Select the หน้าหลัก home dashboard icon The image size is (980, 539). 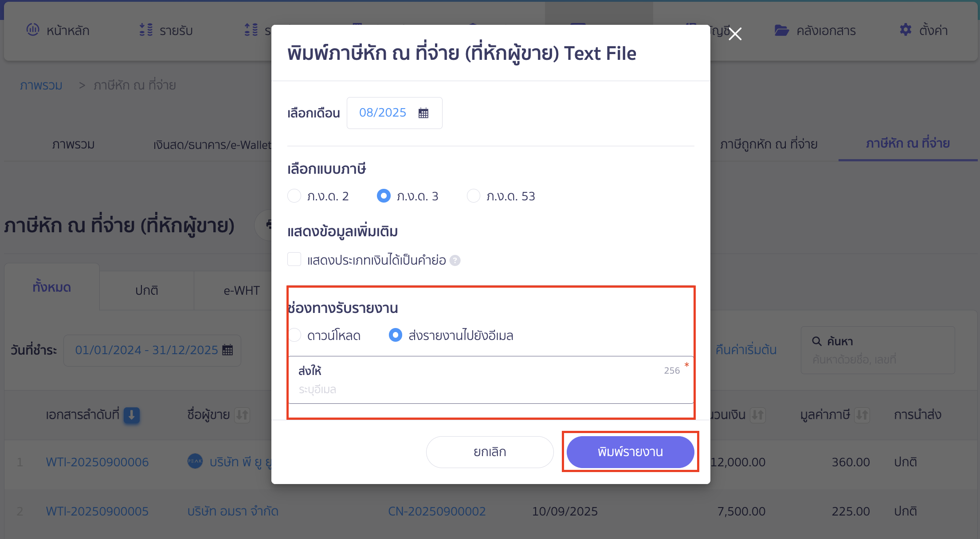pos(33,30)
